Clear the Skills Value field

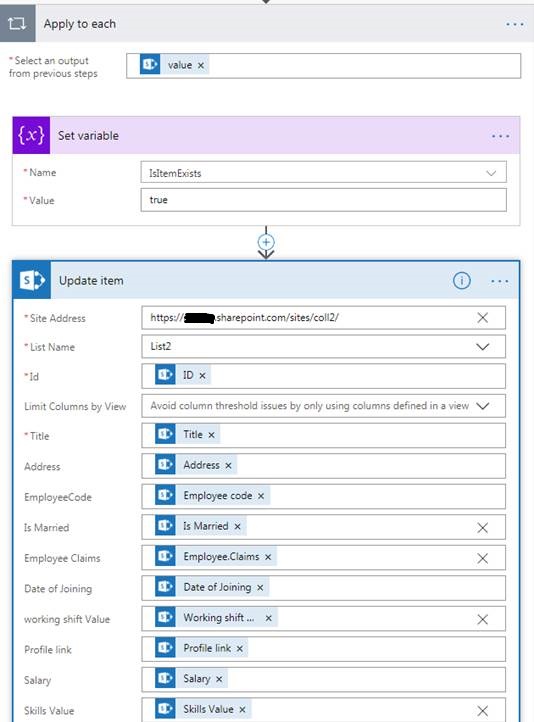[482, 711]
